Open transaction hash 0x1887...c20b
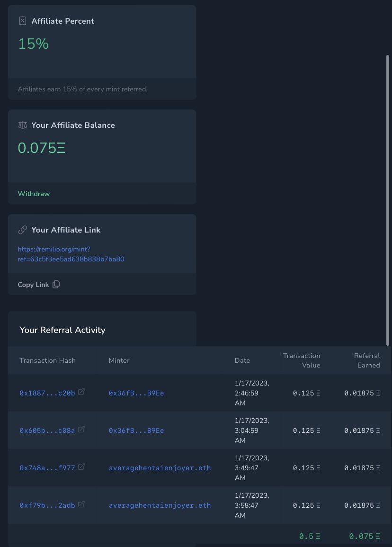 [47, 393]
